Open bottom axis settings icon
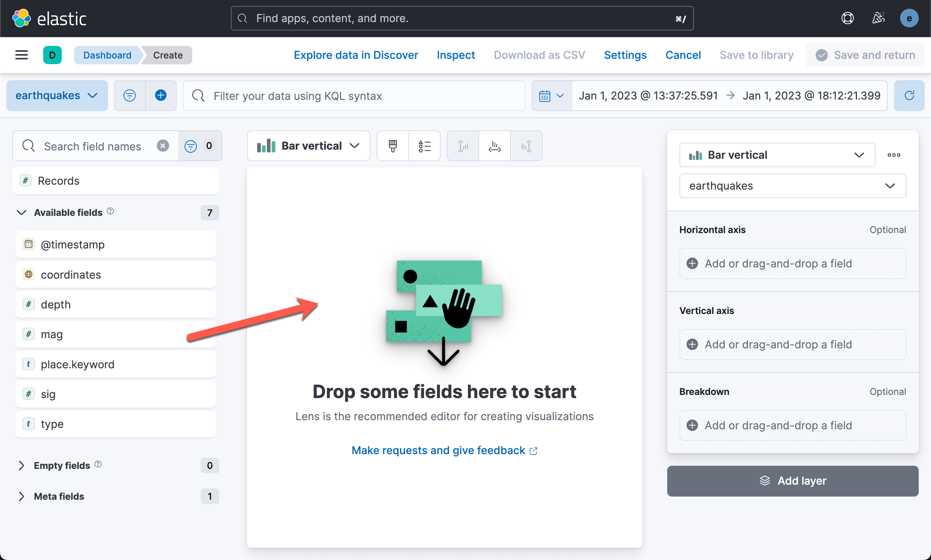 pos(494,146)
